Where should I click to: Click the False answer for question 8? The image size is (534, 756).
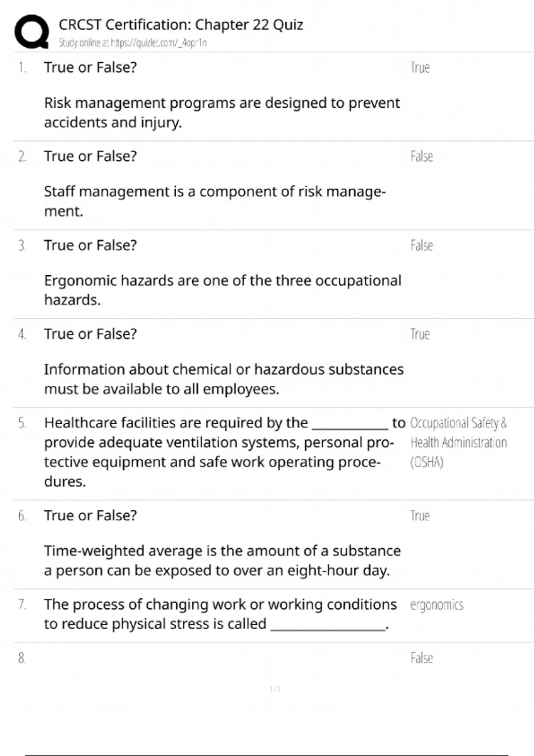tap(421, 658)
